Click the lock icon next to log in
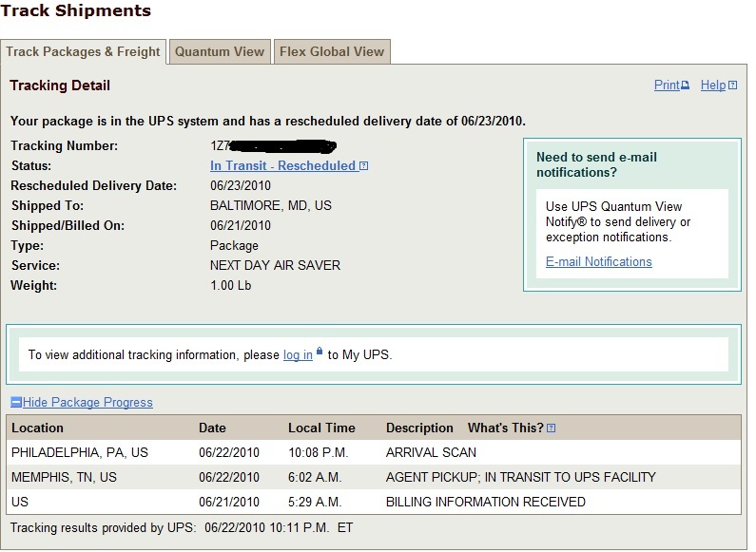The width and height of the screenshot is (756, 552). [x=320, y=352]
